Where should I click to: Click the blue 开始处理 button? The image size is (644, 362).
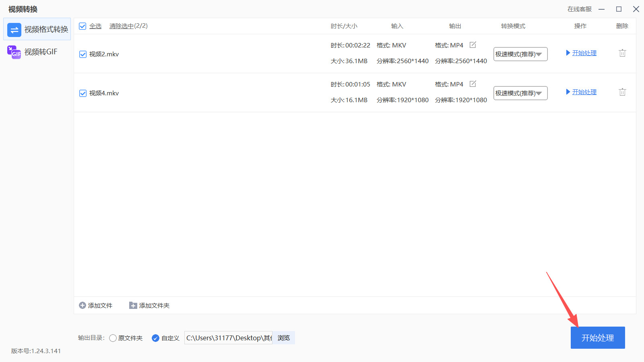click(x=598, y=338)
